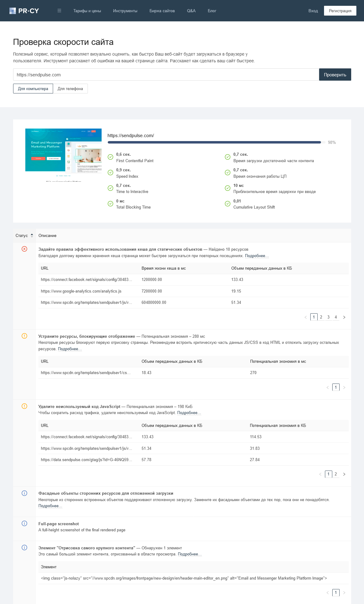Click the Регистрация button
The height and width of the screenshot is (604, 364).
point(340,11)
